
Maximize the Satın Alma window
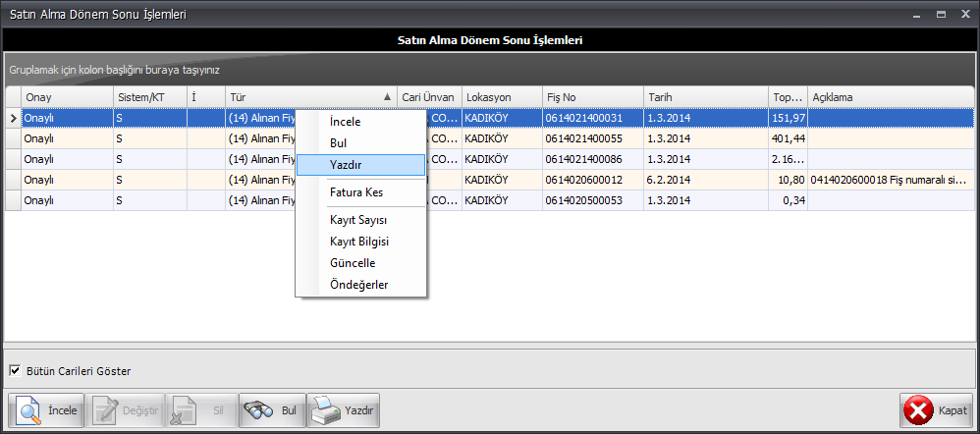[940, 15]
